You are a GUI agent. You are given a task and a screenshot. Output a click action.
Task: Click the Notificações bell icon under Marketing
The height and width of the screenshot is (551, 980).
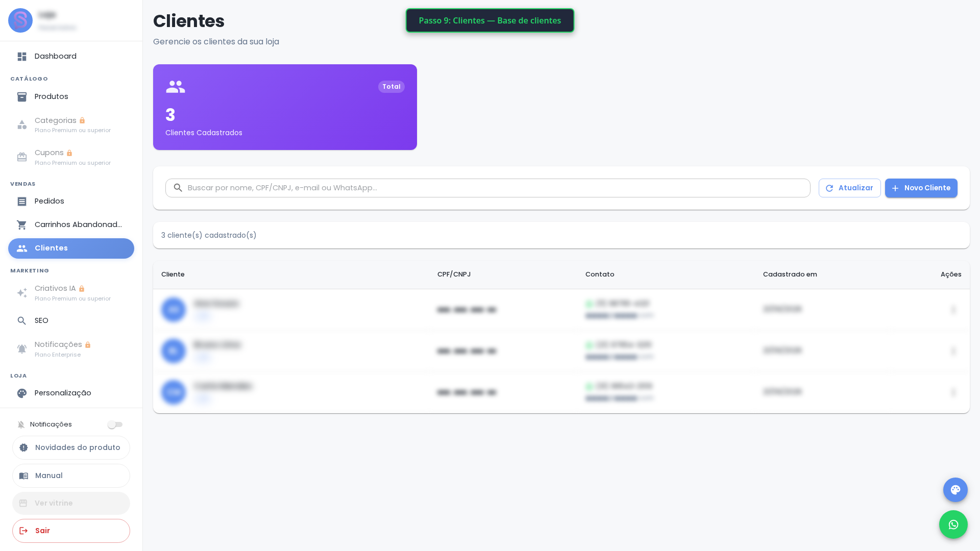click(x=22, y=349)
